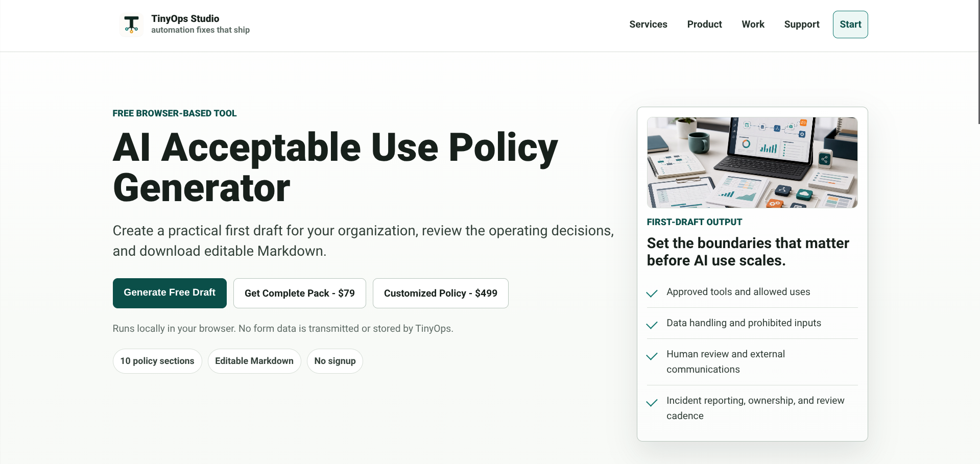The width and height of the screenshot is (980, 464).
Task: Open the Product menu item
Action: 704,25
